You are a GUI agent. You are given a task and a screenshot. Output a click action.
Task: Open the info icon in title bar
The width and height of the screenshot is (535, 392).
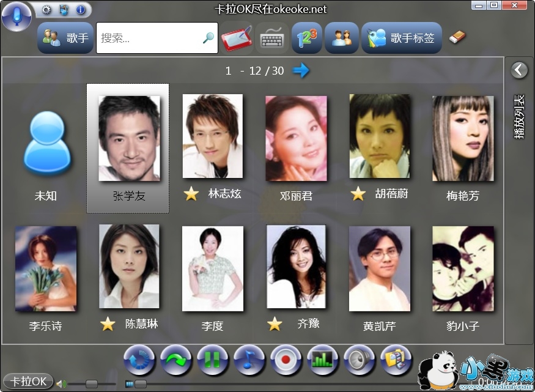click(81, 10)
